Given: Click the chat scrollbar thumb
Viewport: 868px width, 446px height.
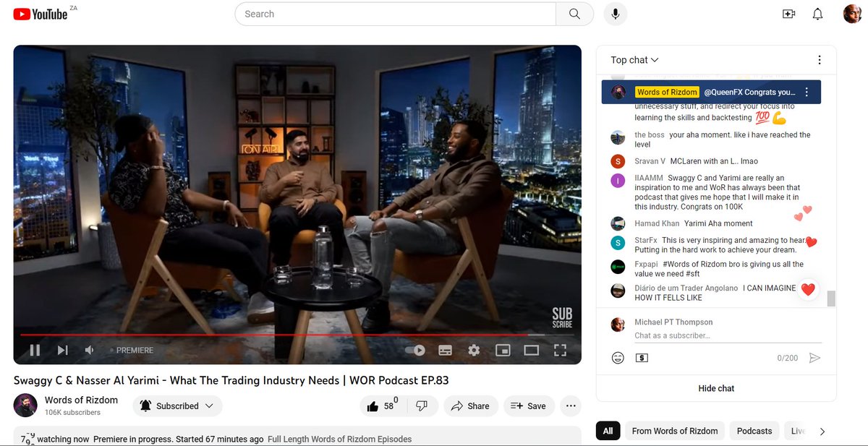Looking at the screenshot, I should [x=831, y=299].
